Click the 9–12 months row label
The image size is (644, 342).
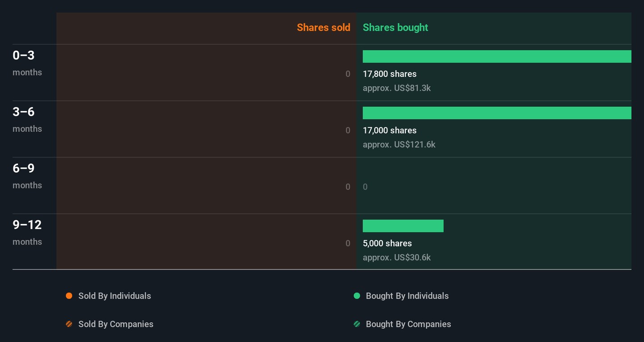pos(27,232)
